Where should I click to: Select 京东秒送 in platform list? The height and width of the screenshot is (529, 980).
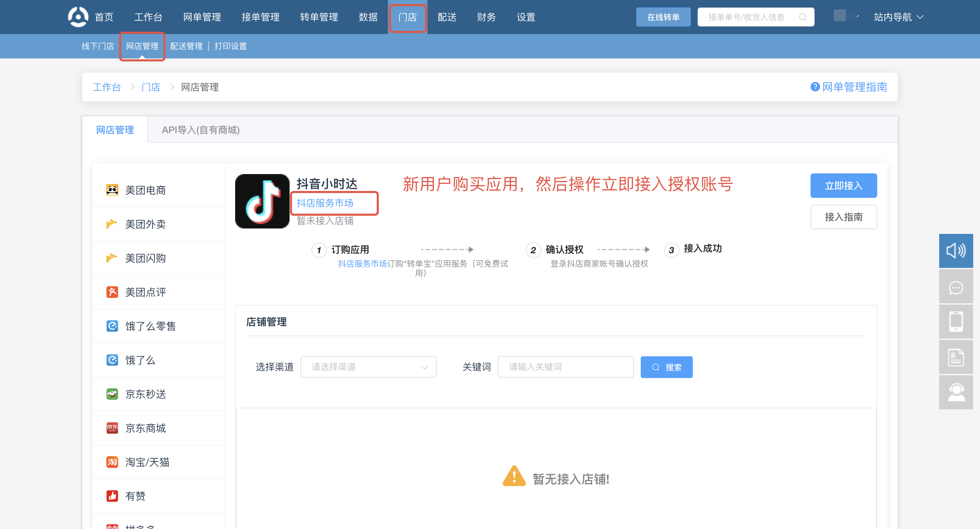pos(159,394)
